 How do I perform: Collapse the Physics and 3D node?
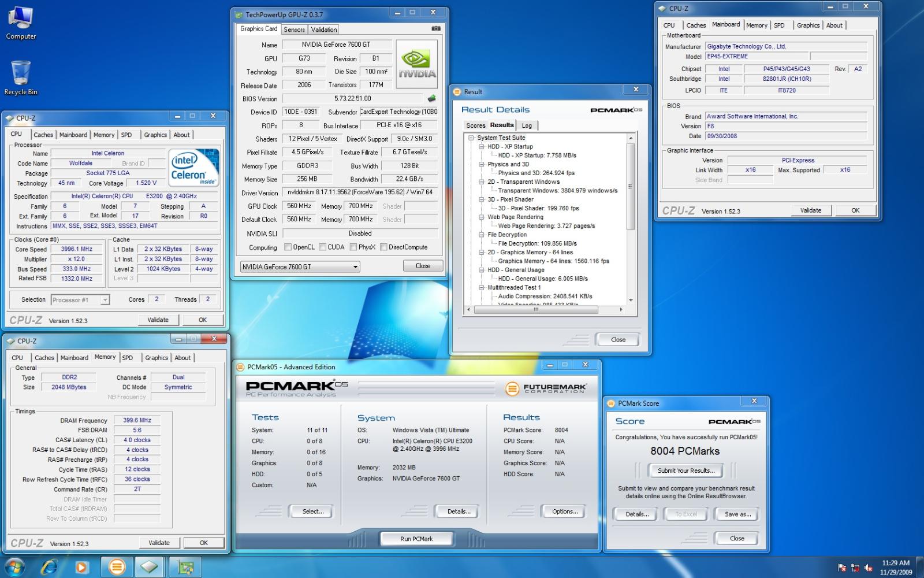(482, 164)
